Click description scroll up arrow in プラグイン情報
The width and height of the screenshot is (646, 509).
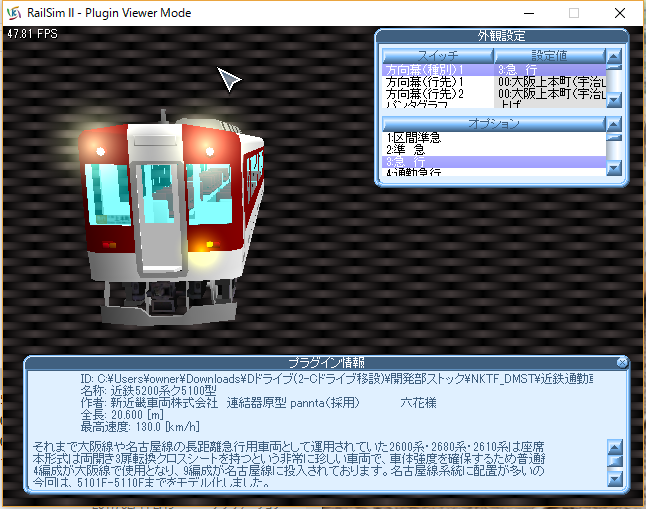tap(615, 448)
